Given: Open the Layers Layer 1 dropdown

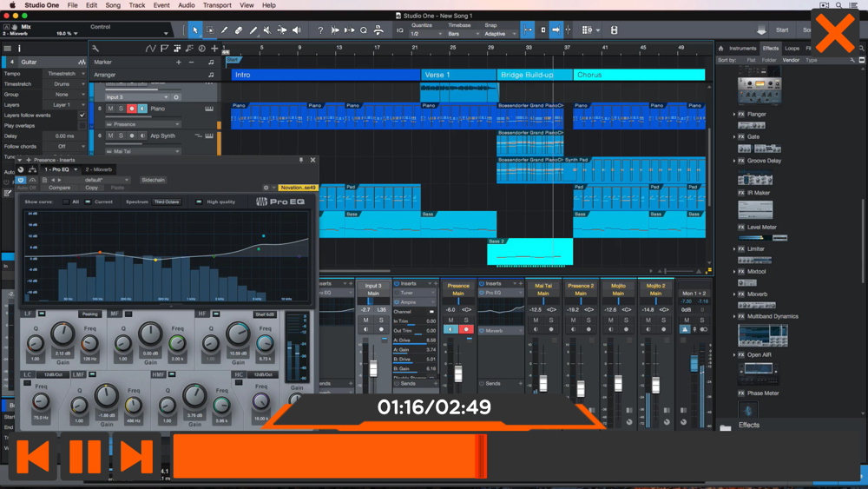Looking at the screenshot, I should (x=66, y=105).
